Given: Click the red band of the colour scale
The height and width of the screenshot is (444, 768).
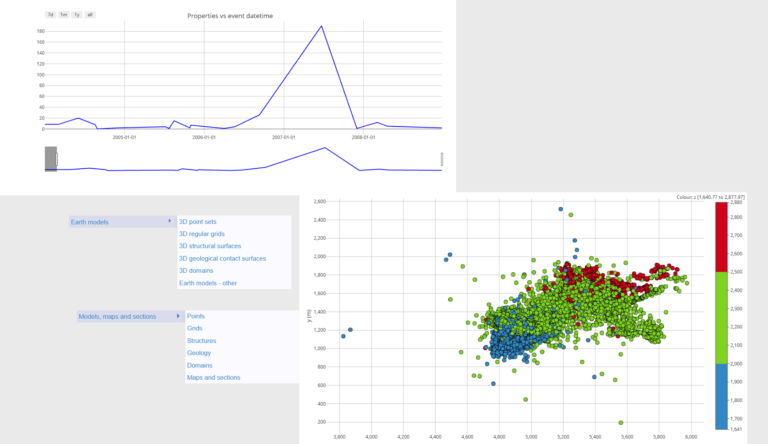Looking at the screenshot, I should (x=723, y=238).
